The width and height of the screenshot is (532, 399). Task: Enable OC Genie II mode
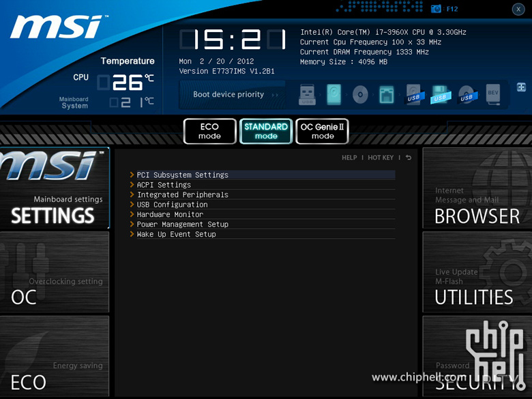pos(323,132)
